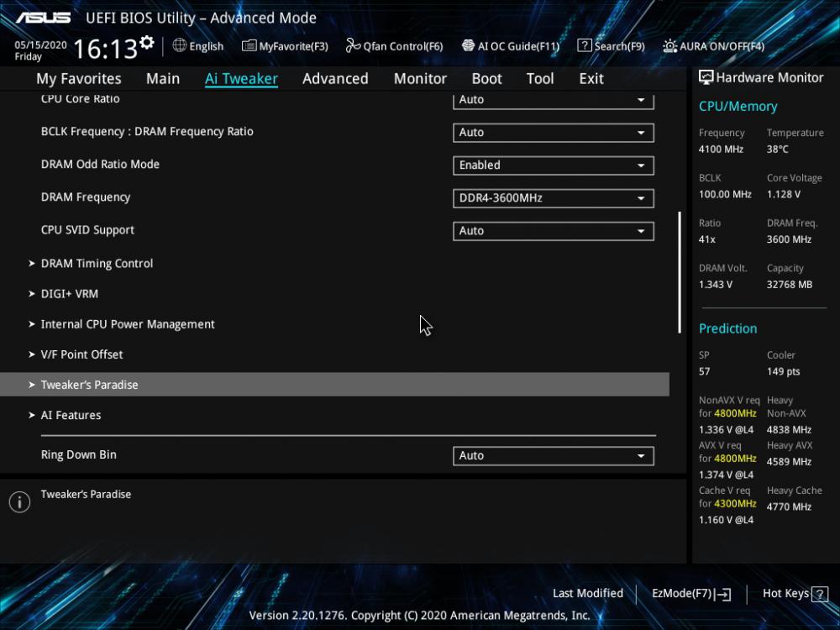Open the Hot Keys question mark icon
Image resolution: width=840 pixels, height=630 pixels.
click(820, 594)
